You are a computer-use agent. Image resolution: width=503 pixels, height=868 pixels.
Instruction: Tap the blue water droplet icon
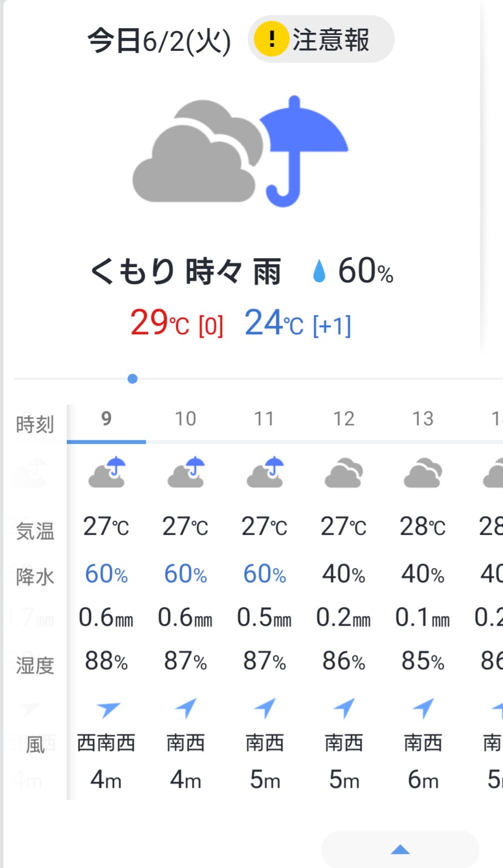[x=319, y=271]
